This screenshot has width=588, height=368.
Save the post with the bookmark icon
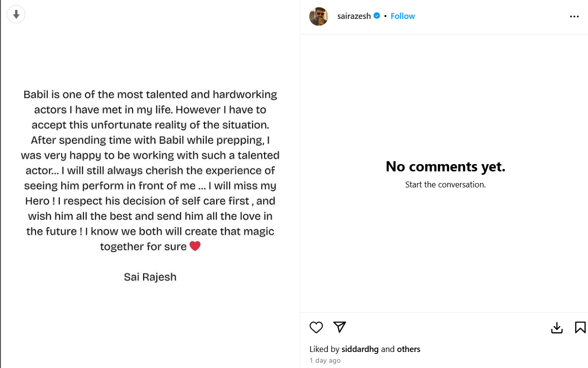[x=580, y=328]
